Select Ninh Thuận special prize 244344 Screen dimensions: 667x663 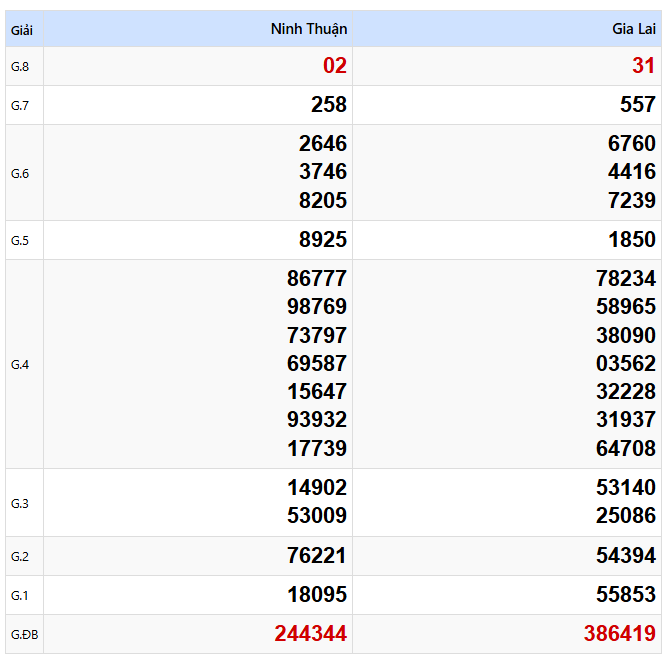pos(311,634)
